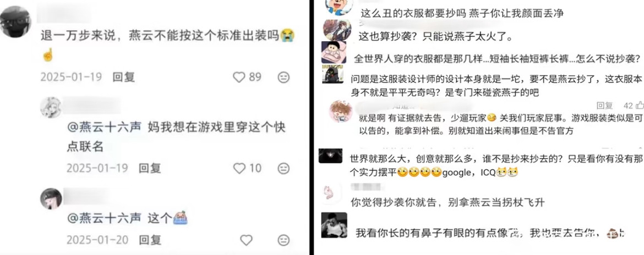
Task: Open emoji reaction on the 2025-01-20 comment
Action: click(x=283, y=240)
